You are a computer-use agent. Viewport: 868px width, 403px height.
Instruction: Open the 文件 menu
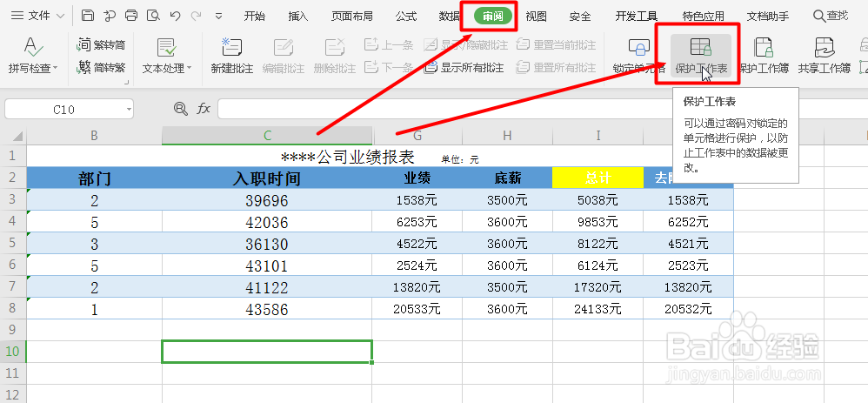37,16
